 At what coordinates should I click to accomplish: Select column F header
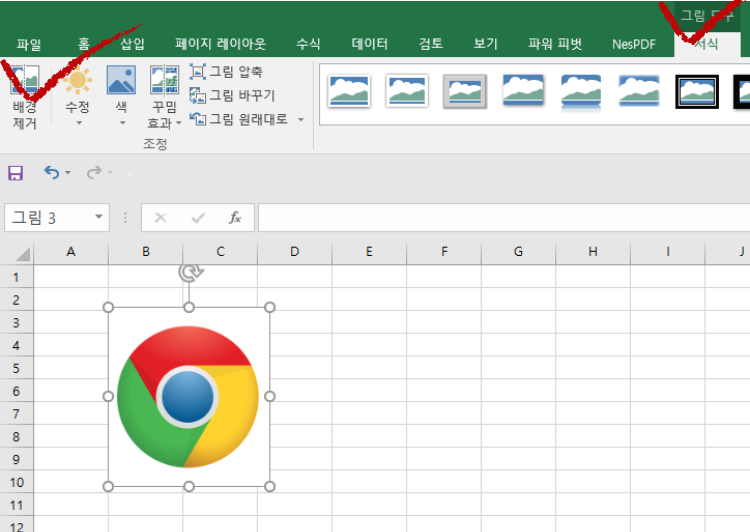pos(444,252)
